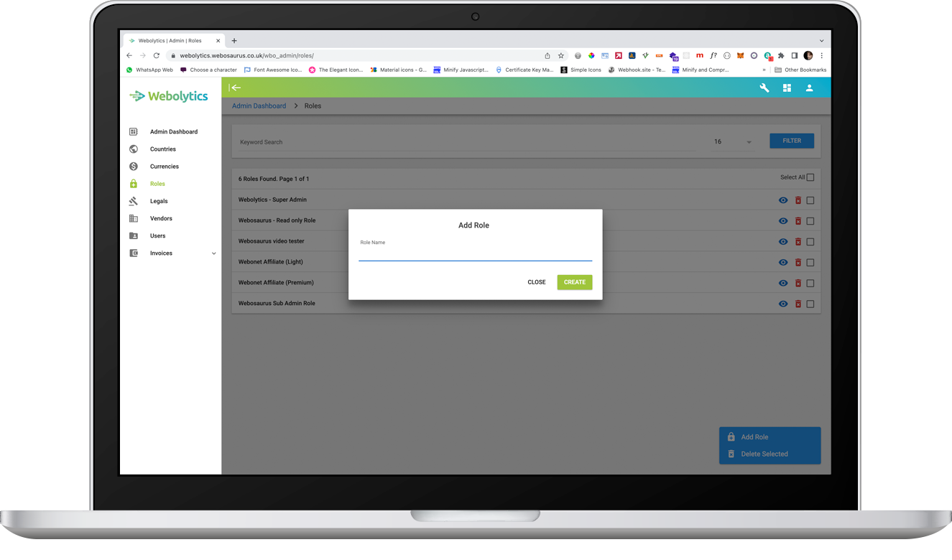
Task: Click the color wheel extension icon
Action: (591, 55)
